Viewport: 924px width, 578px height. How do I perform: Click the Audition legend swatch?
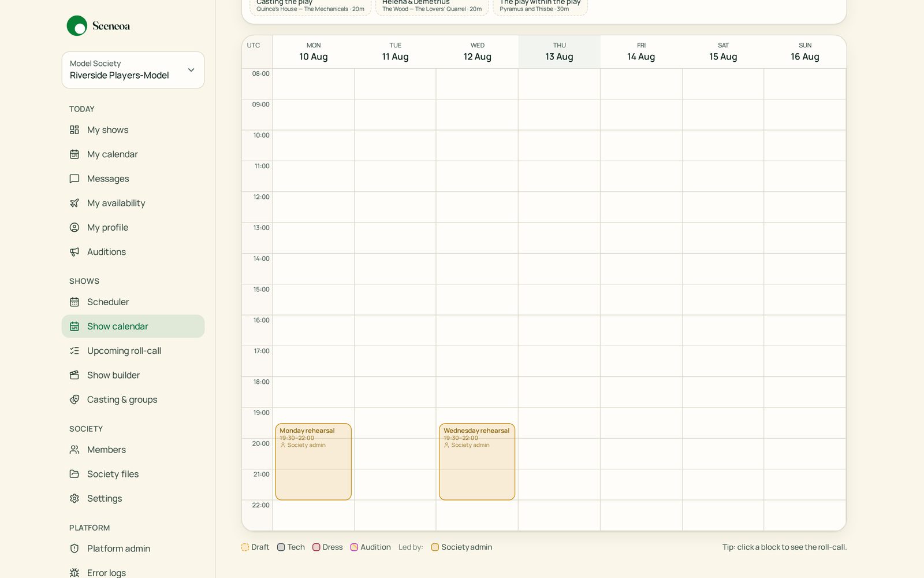354,547
